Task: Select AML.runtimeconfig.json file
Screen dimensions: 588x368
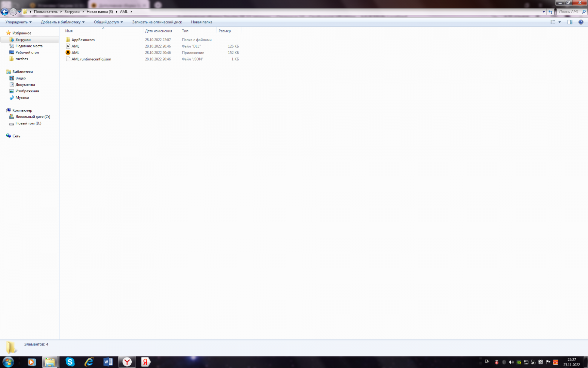Action: click(91, 59)
